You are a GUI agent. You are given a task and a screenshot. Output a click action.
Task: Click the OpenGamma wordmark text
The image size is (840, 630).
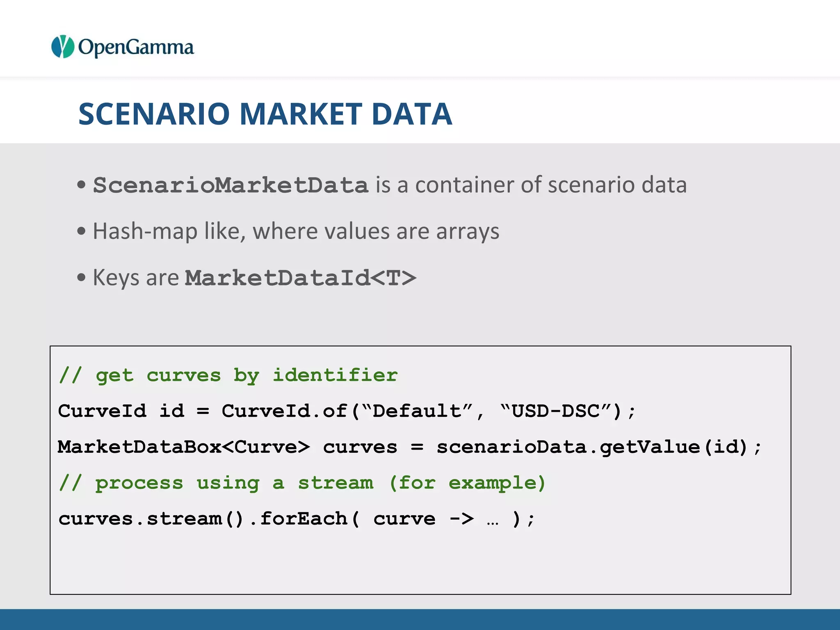click(136, 48)
